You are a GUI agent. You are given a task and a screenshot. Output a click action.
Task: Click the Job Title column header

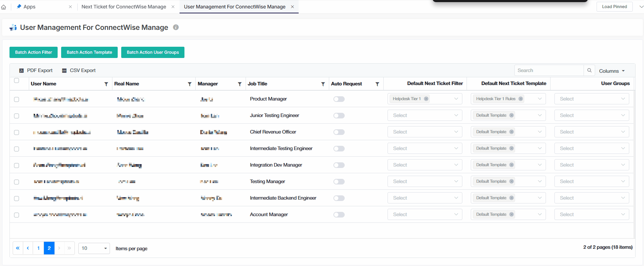(258, 84)
